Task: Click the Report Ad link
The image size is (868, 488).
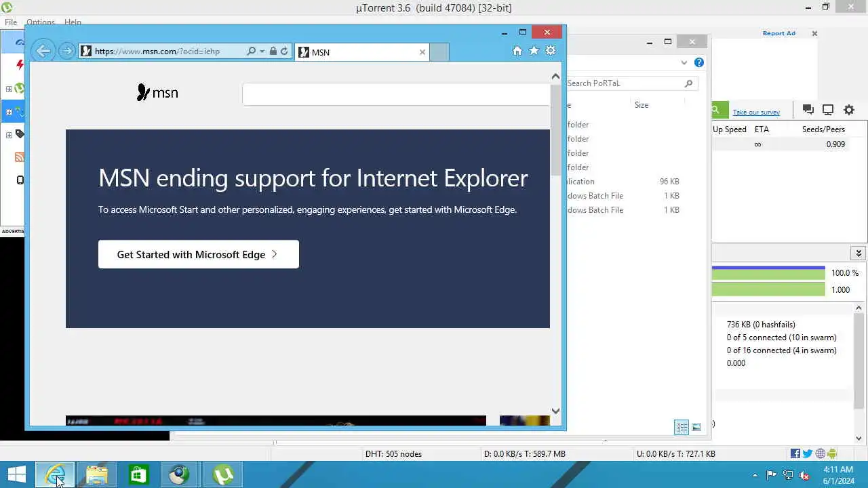Action: pos(778,33)
